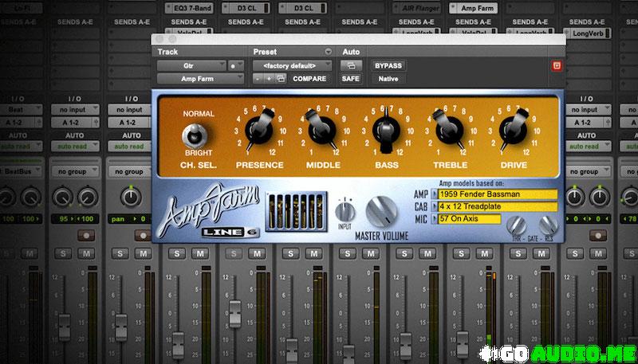This screenshot has height=364, width=638.
Task: Open the <factory default> preset dropdown
Action: tap(292, 66)
